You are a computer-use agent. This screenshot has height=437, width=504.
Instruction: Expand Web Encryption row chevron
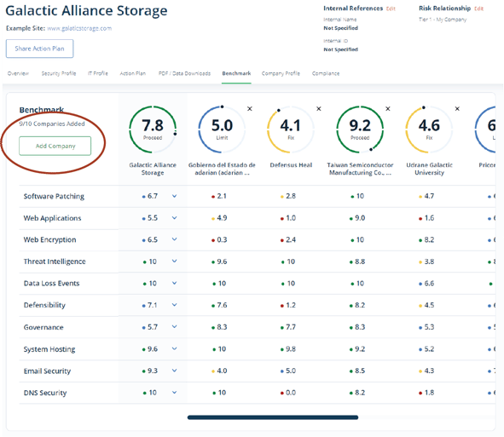click(174, 239)
